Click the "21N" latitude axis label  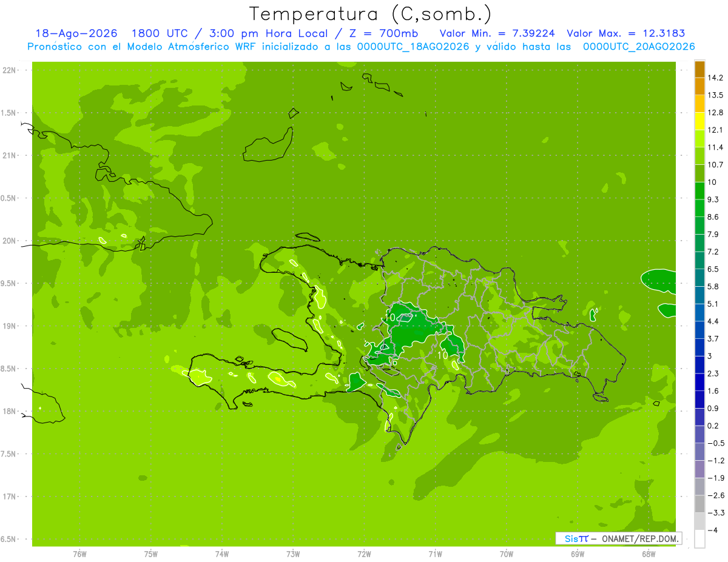10,155
